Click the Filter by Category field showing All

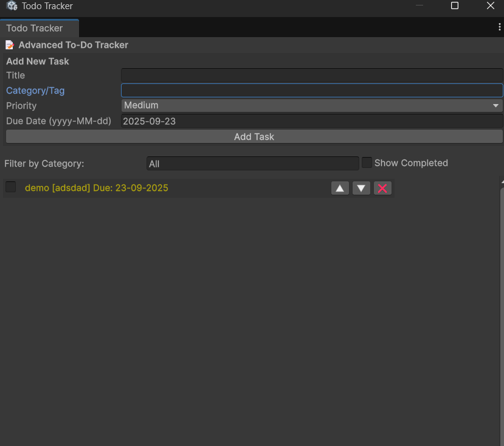point(253,164)
